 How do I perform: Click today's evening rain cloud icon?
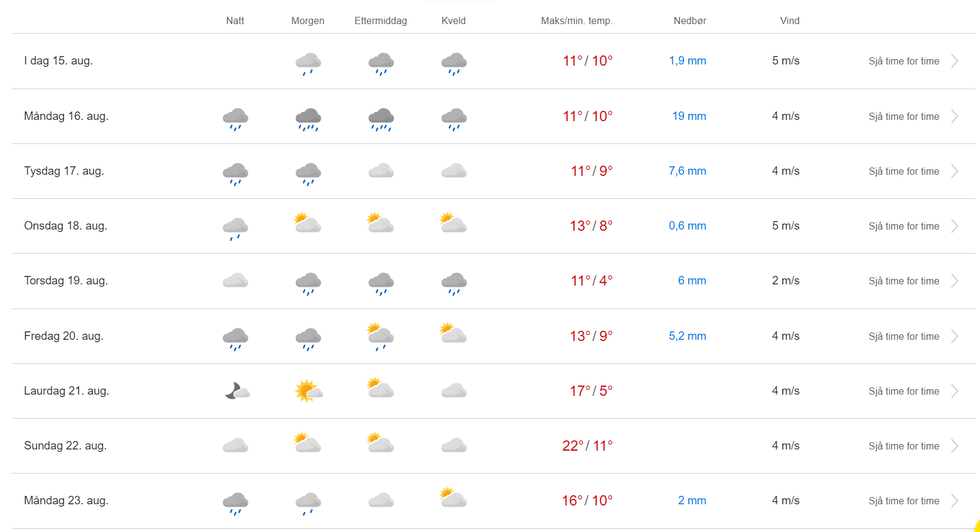click(x=454, y=63)
